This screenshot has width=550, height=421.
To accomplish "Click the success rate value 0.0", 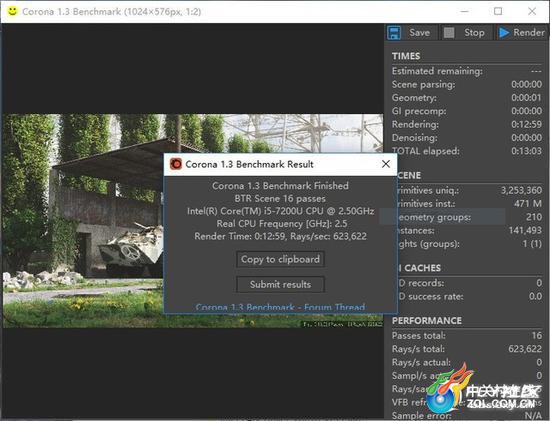I will [535, 296].
